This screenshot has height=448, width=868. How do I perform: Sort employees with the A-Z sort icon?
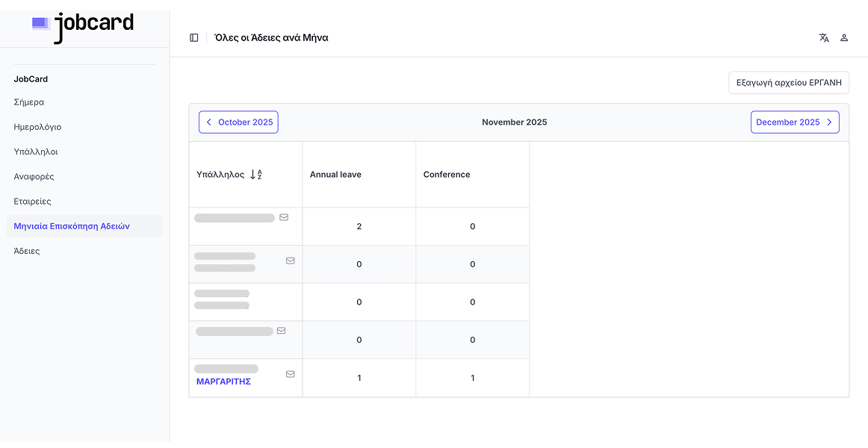tap(255, 175)
